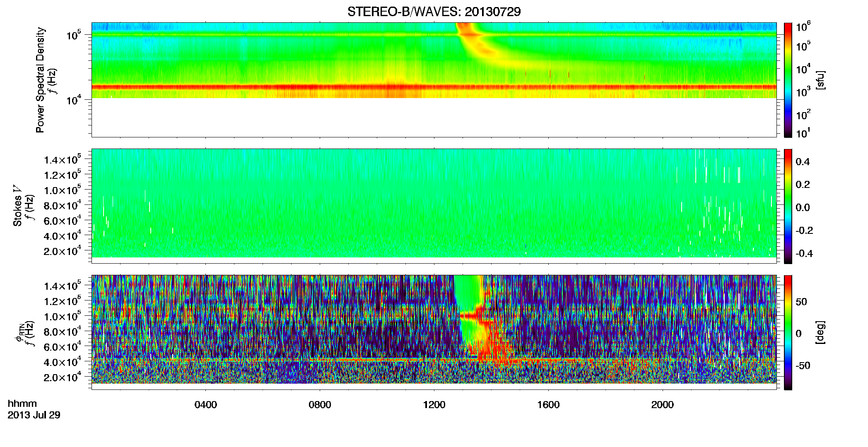Click the 6.0×10^4 tick on phi RTN axis
The image size is (868, 447).
[62, 346]
